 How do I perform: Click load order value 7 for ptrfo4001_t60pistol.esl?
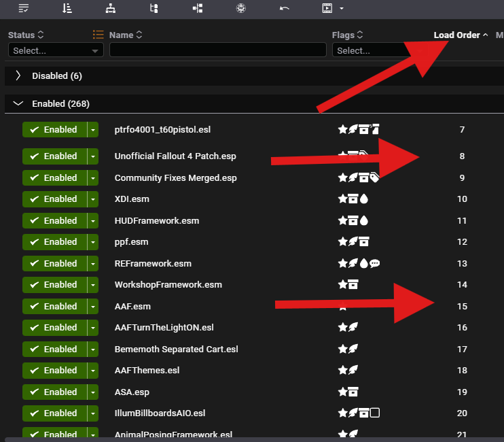[462, 130]
